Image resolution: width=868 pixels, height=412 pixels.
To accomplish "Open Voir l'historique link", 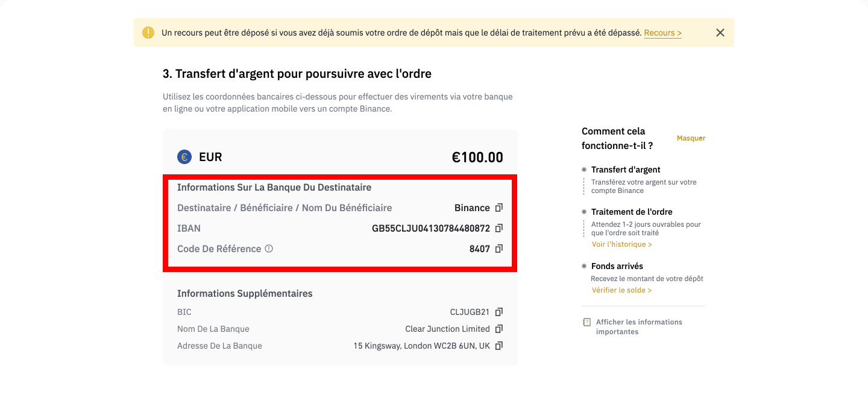I will [x=621, y=244].
